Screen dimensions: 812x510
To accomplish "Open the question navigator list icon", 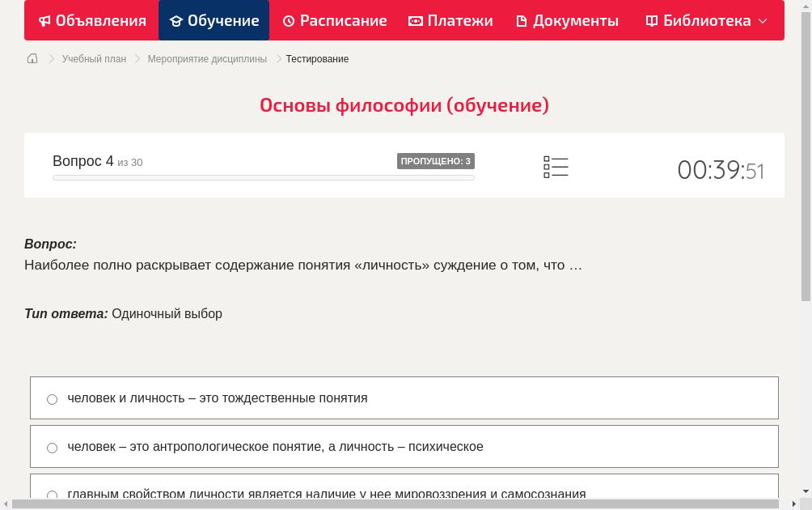I will pyautogui.click(x=556, y=166).
